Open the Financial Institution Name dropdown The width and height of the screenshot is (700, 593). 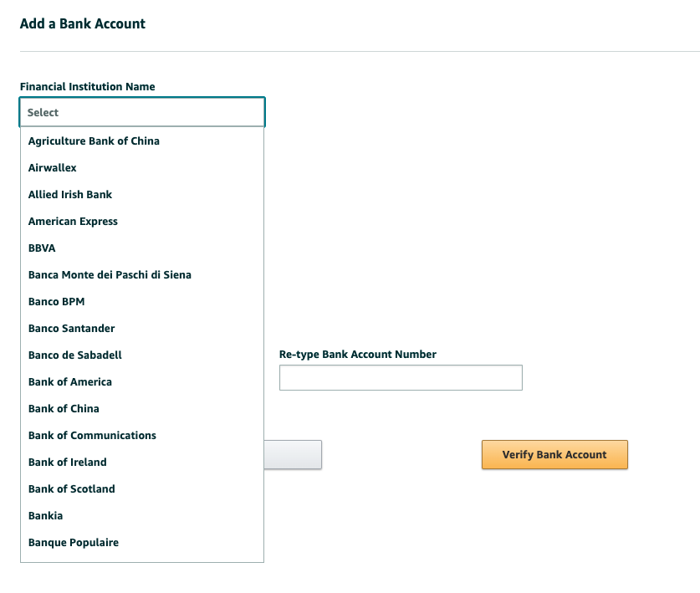[141, 111]
